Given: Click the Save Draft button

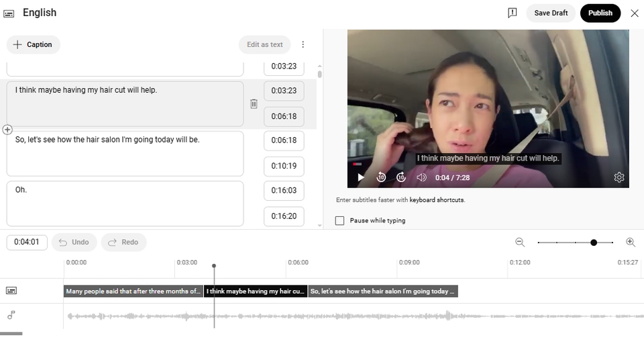Looking at the screenshot, I should click(x=551, y=13).
